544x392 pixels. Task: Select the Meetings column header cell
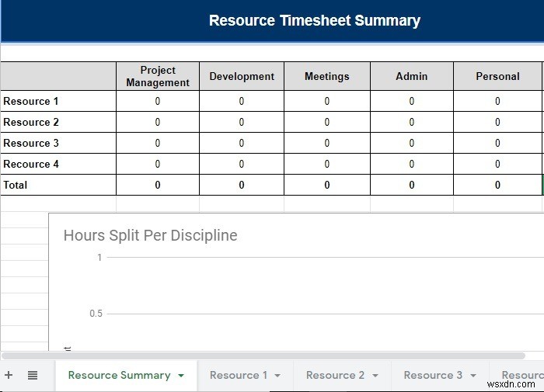(326, 76)
